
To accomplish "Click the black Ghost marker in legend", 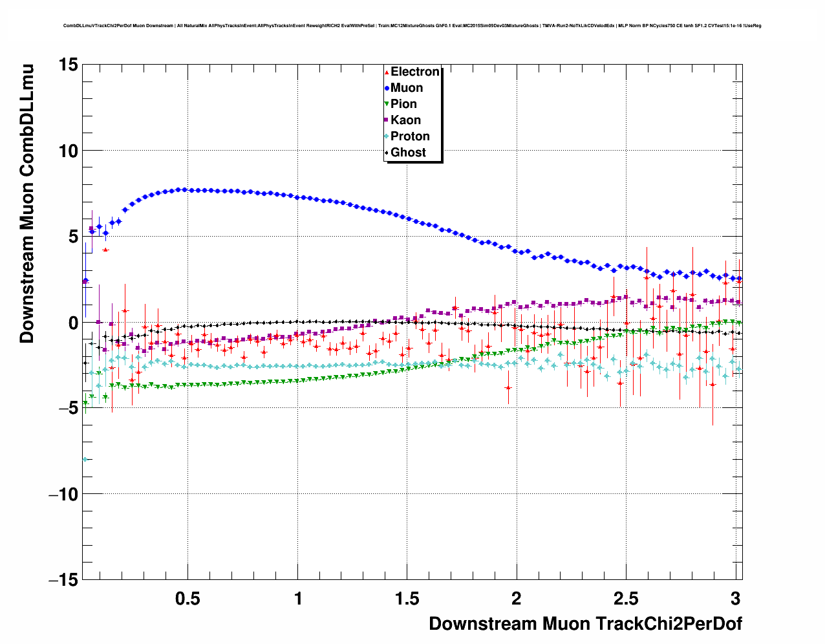I will point(387,153).
